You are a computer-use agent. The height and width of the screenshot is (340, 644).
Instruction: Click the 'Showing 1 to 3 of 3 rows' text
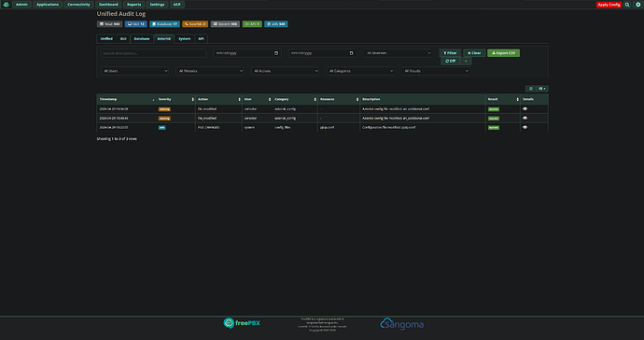click(117, 139)
